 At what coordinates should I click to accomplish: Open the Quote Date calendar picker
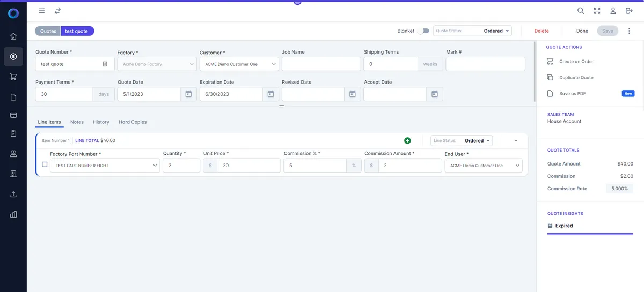[188, 94]
